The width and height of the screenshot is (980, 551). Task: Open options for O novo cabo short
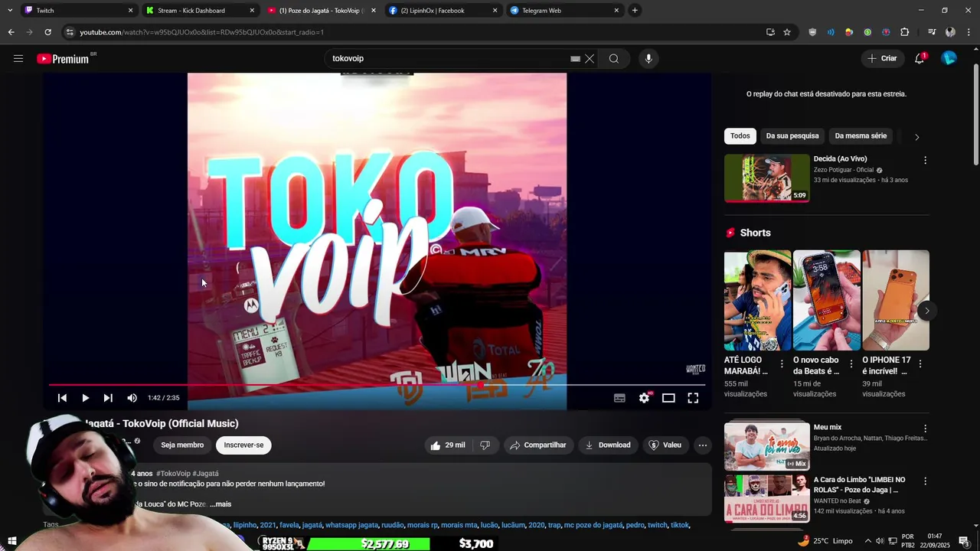pos(851,364)
